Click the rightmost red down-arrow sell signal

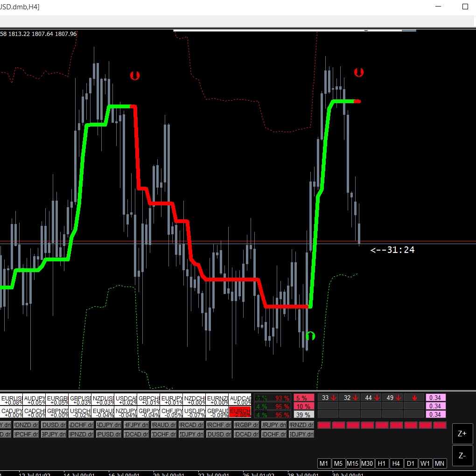pyautogui.click(x=358, y=72)
